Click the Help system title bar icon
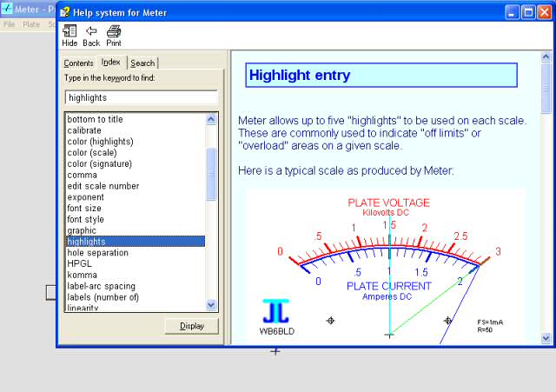This screenshot has height=392, width=556. point(67,13)
